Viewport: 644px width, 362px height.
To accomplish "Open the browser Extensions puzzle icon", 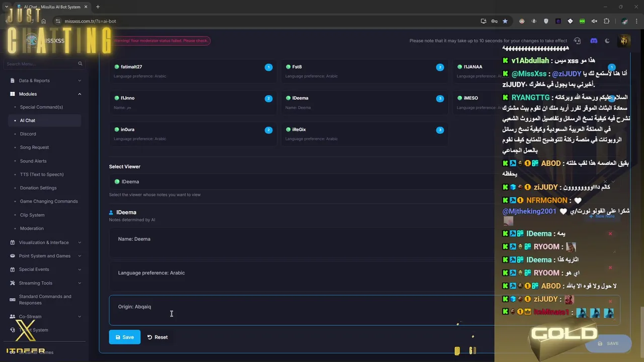I will pos(606,21).
